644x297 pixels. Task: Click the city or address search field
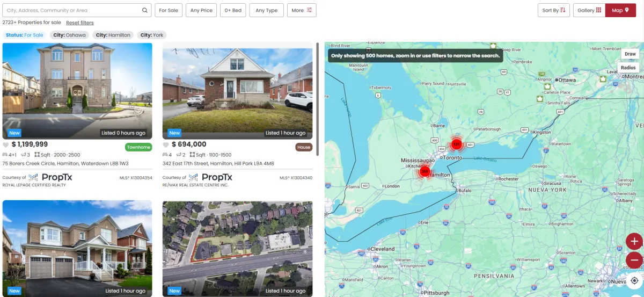pos(71,10)
